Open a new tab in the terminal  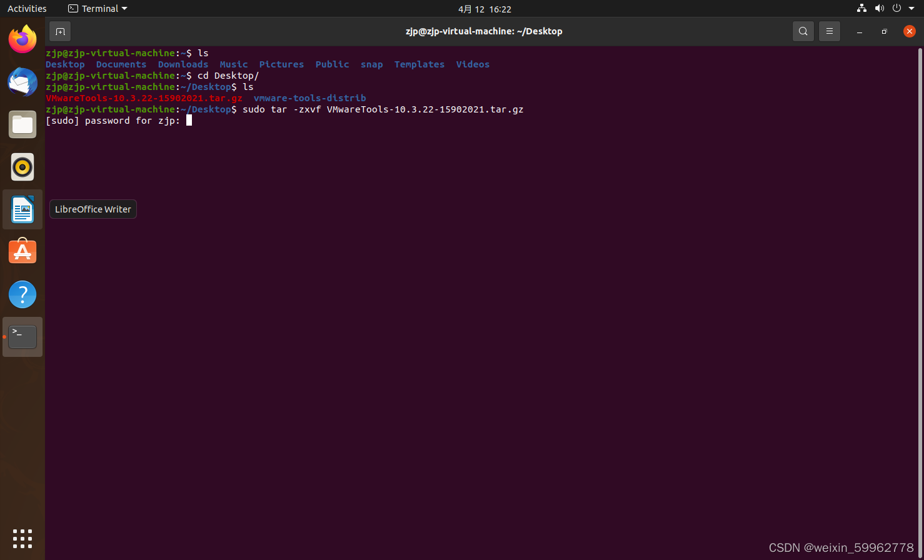pyautogui.click(x=60, y=31)
